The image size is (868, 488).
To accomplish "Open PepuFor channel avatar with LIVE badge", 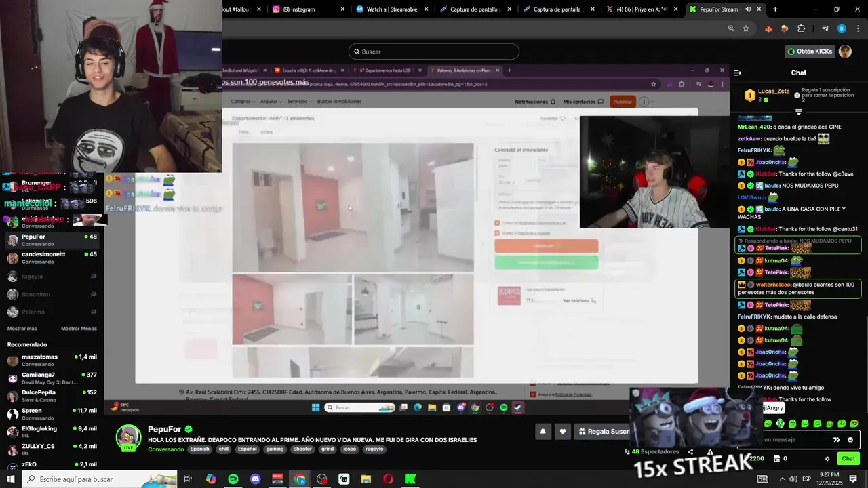I will click(128, 438).
